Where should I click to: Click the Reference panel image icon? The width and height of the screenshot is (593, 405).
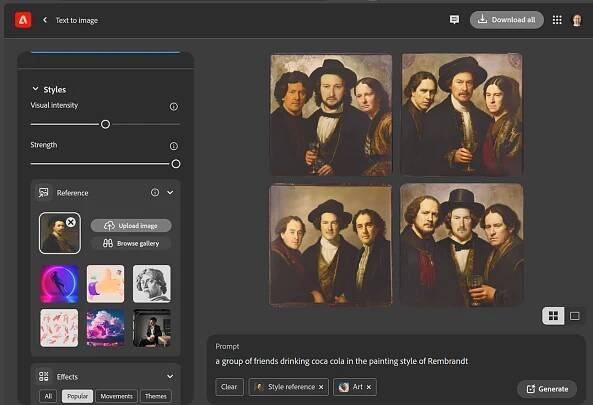click(x=43, y=192)
